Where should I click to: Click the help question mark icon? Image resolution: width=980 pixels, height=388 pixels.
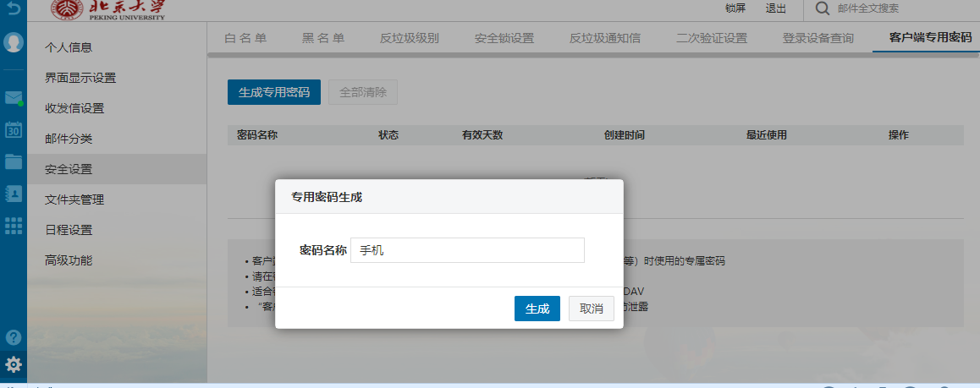point(14,336)
